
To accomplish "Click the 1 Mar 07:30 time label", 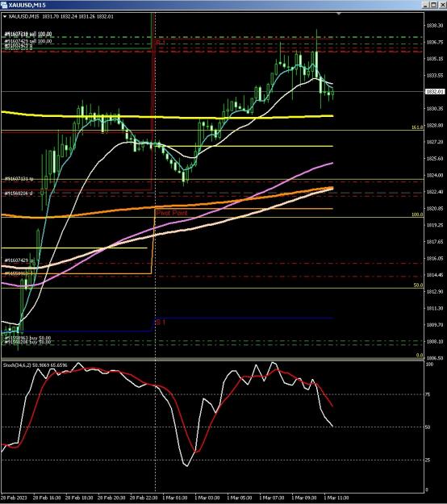I will click(x=272, y=498).
